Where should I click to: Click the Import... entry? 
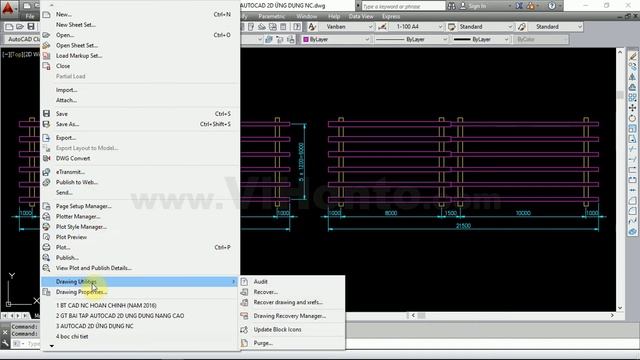pyautogui.click(x=139, y=90)
